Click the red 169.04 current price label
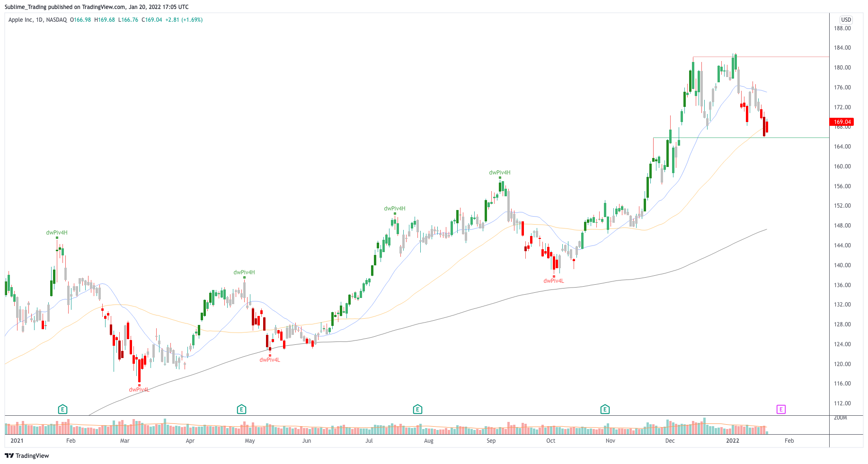The height and width of the screenshot is (464, 868). coord(841,122)
